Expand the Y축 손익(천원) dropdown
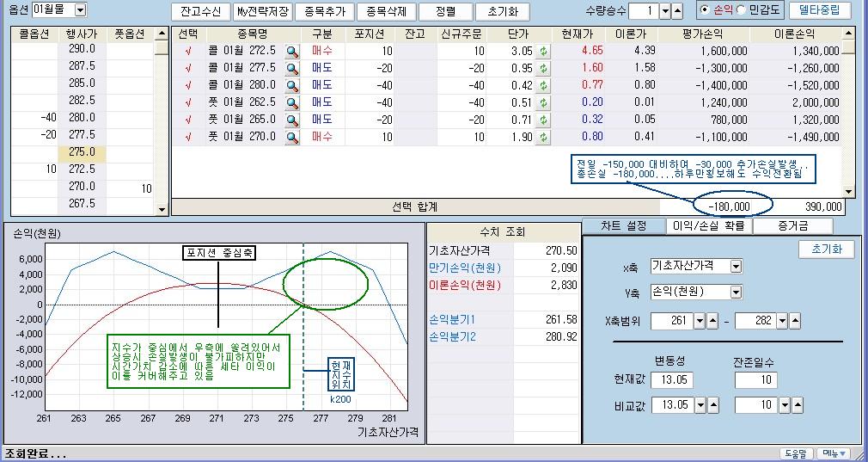The height and width of the screenshot is (462, 868). tap(736, 292)
